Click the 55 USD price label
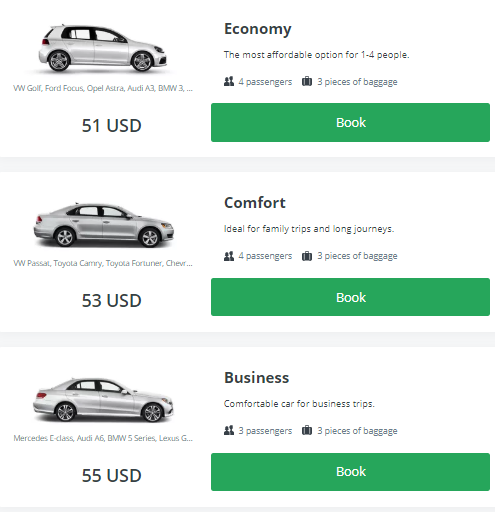Viewport: 495px width, 512px height. point(112,475)
